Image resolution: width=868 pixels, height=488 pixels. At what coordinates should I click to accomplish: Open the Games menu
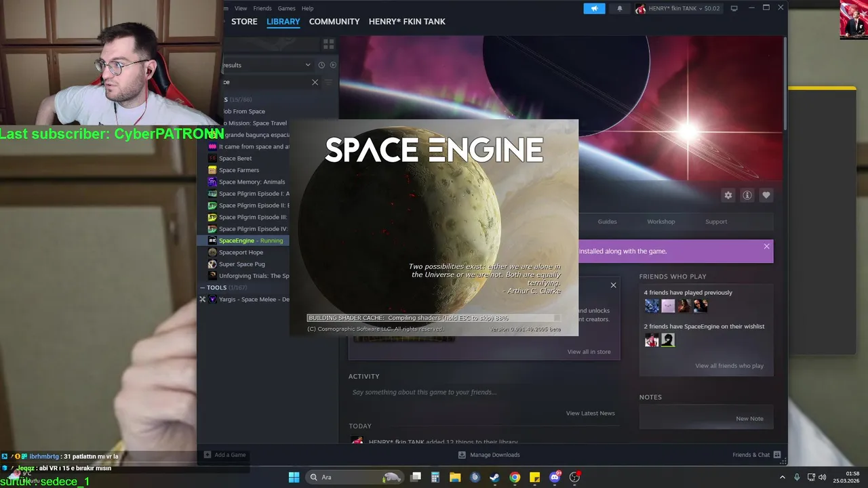287,8
